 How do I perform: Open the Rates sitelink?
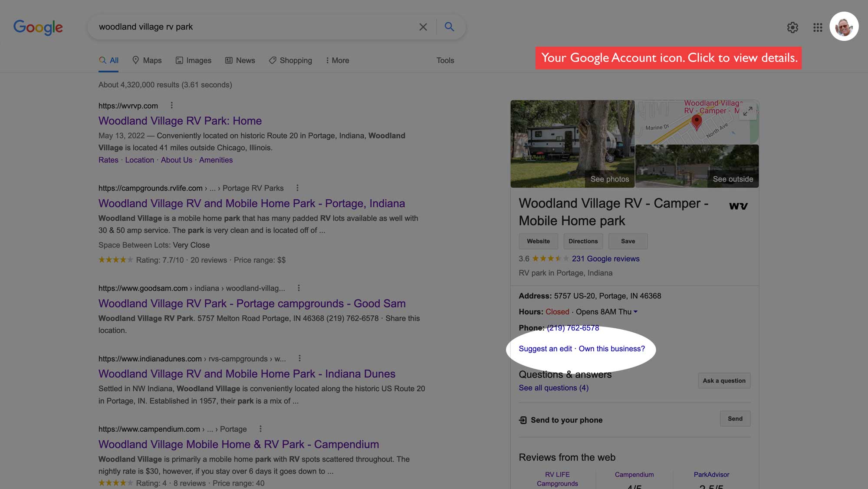tap(108, 160)
